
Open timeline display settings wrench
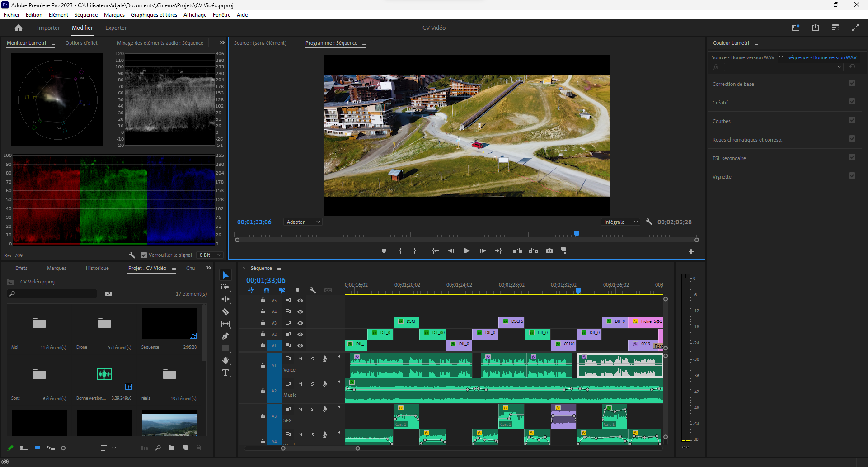tap(312, 290)
